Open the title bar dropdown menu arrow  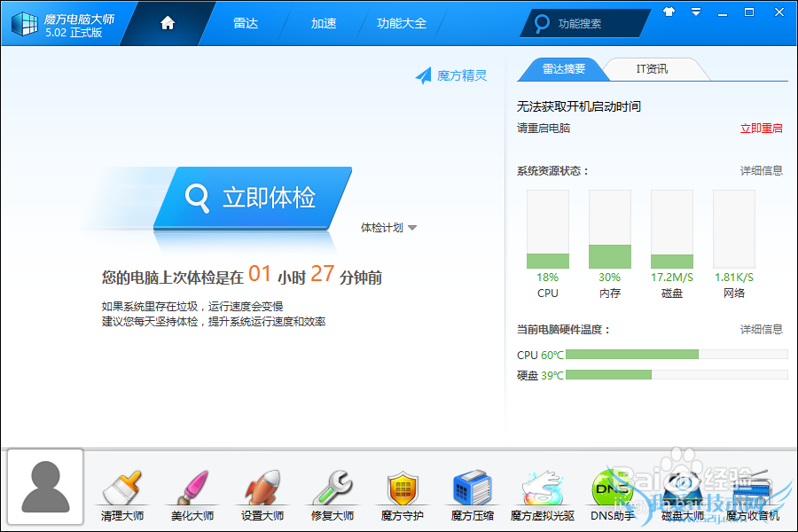(x=696, y=12)
